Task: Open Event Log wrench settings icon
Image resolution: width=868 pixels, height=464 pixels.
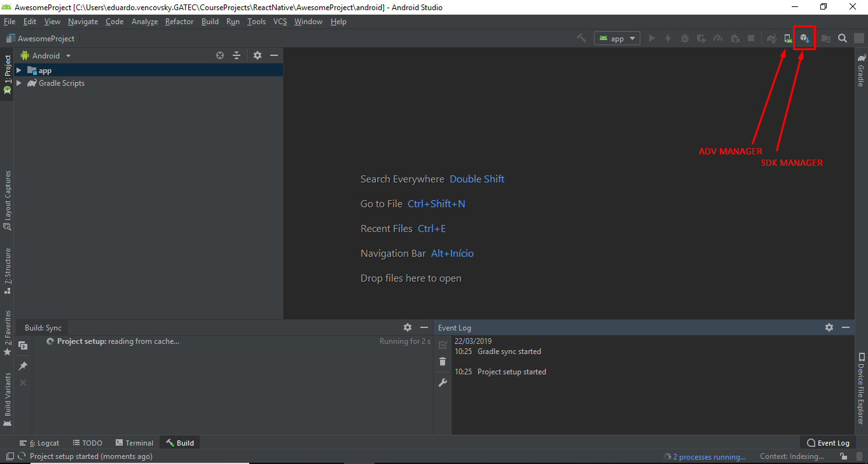Action: coord(443,382)
